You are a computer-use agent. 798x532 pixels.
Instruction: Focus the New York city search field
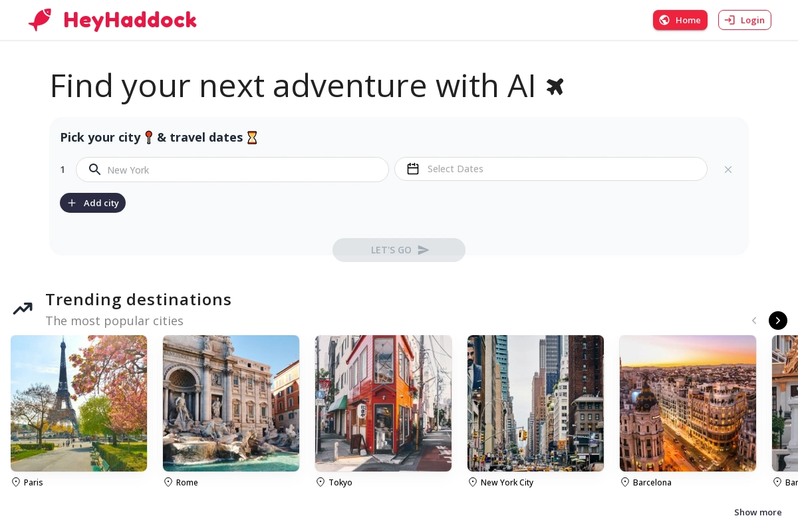pos(232,170)
